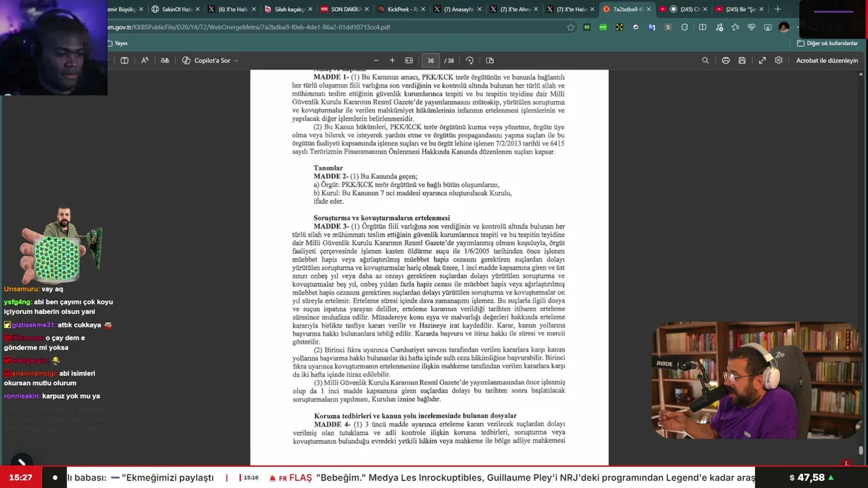Click Acrobat ile düzenleyin button
Screen dimensions: 868x488
click(827, 60)
